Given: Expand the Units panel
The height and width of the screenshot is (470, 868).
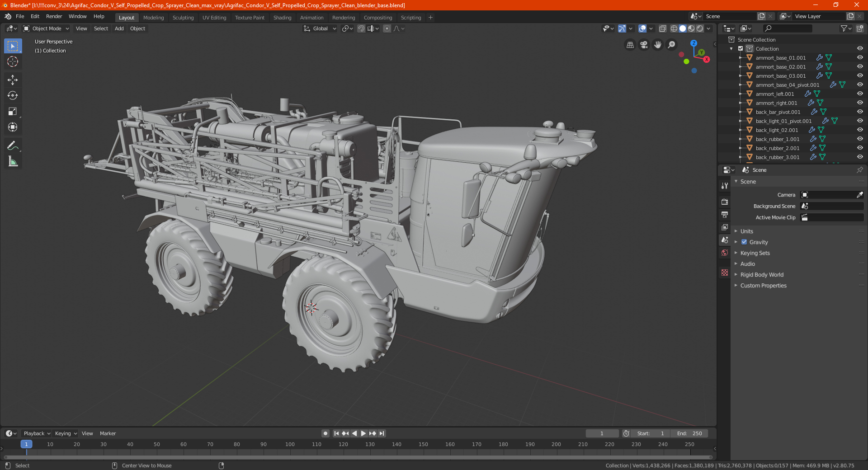Looking at the screenshot, I should 746,231.
